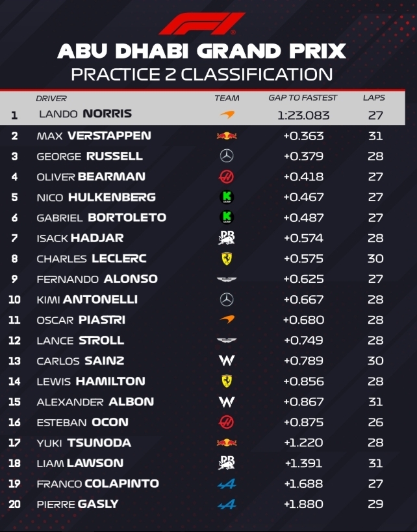Click the Mercedes star next to George Russell
417x532 pixels.
tap(227, 156)
